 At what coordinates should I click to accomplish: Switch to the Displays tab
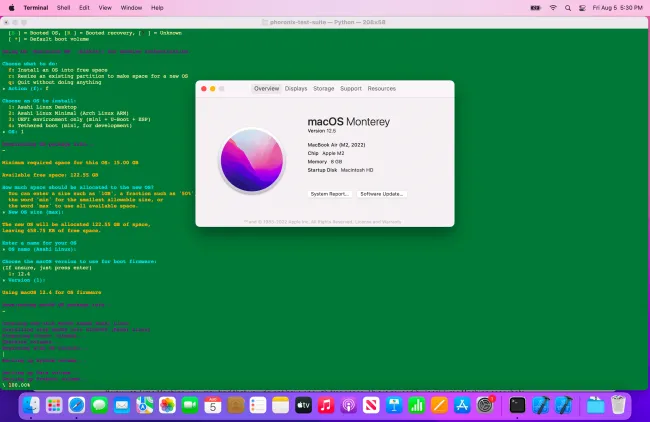[296, 88]
